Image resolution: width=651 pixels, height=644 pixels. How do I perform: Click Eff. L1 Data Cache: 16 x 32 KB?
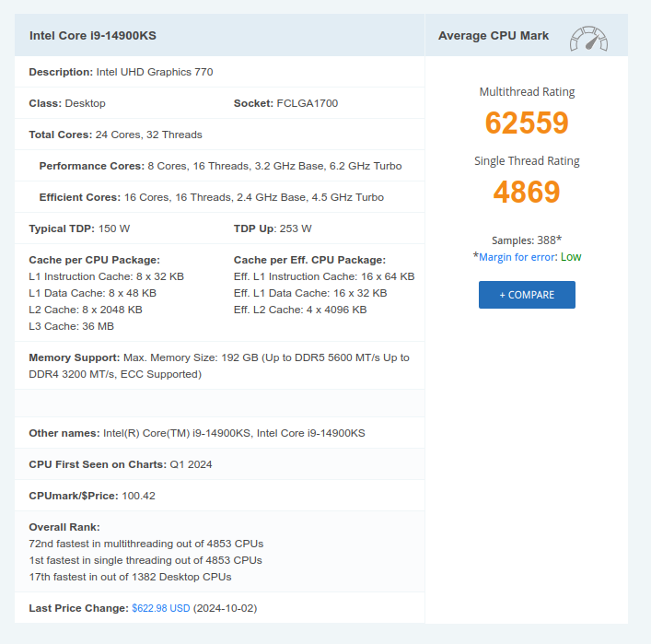[310, 293]
